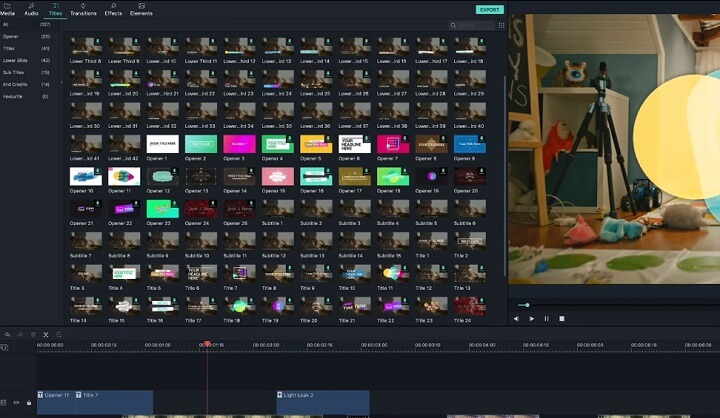Viewport: 720px width, 418px height.
Task: Click the EXPORT button
Action: coord(489,10)
